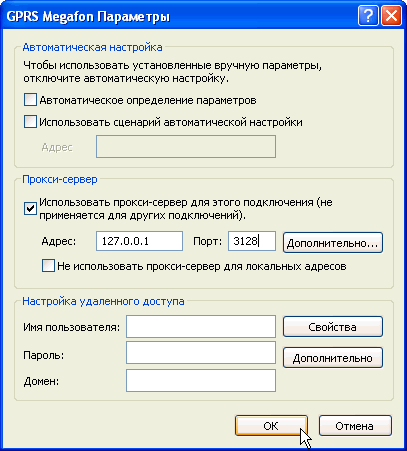This screenshot has height=451, width=407.
Task: Confirm settings with the ОК button
Action: tap(271, 426)
